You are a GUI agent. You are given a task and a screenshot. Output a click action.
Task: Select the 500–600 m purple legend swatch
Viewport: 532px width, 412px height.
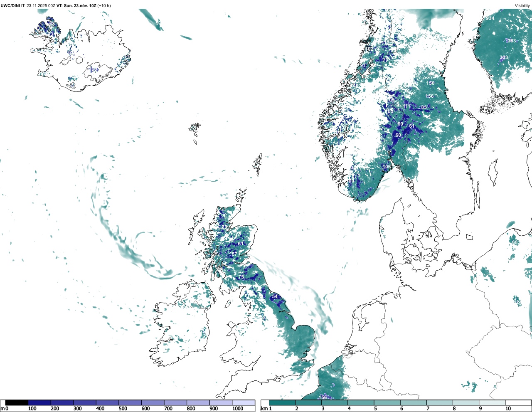(x=130, y=402)
